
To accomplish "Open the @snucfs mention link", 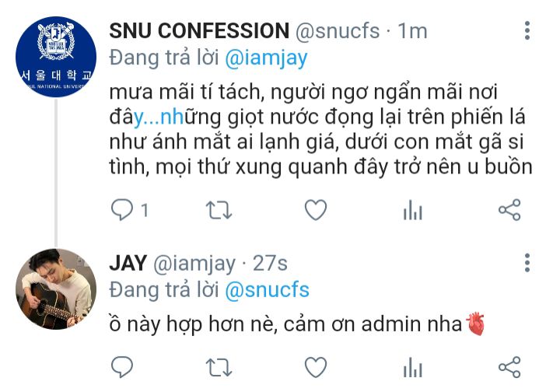I will click(267, 290).
